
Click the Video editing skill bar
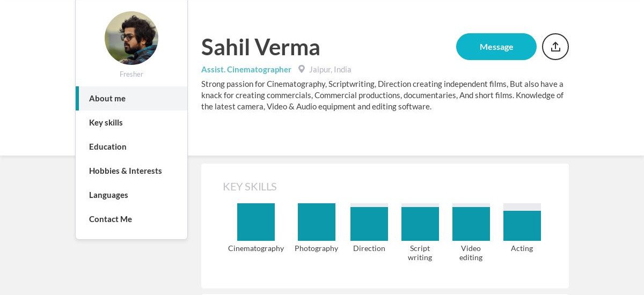pyautogui.click(x=471, y=222)
